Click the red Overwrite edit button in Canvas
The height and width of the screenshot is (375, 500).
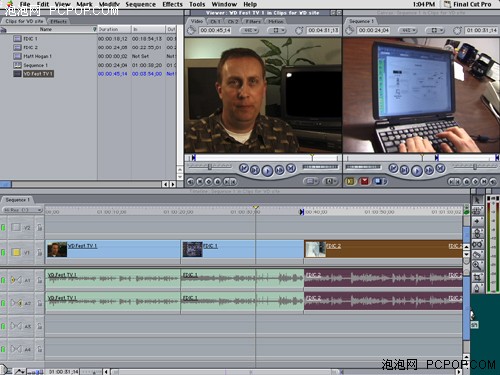[365, 181]
